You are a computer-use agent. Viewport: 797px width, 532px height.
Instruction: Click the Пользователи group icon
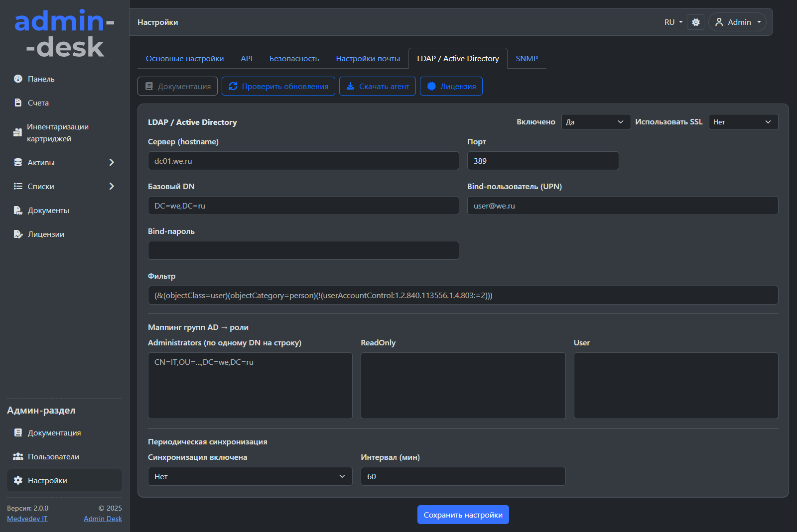(18, 456)
